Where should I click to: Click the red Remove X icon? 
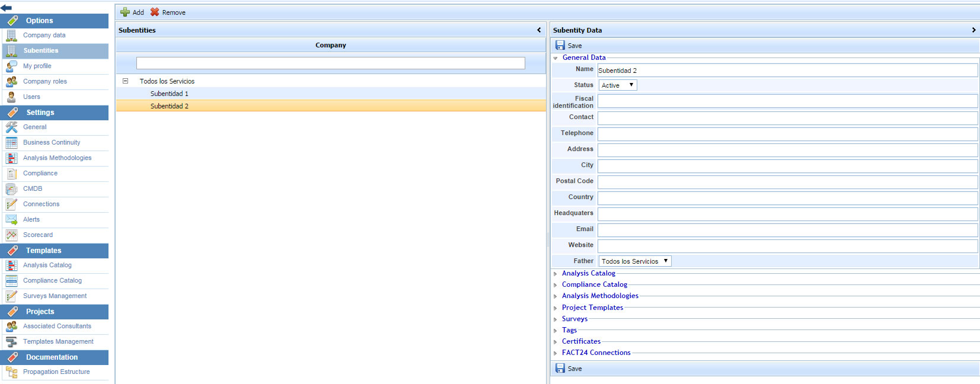pyautogui.click(x=155, y=12)
